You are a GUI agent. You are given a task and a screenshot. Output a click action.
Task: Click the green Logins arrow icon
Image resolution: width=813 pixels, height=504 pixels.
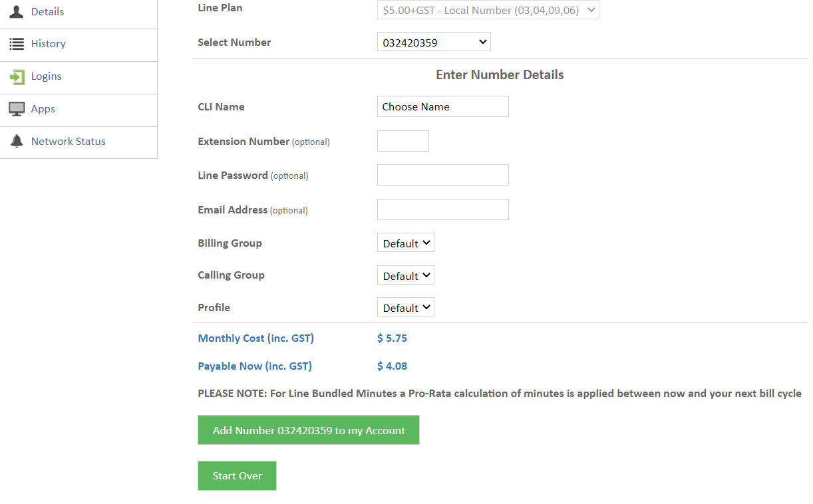click(17, 76)
